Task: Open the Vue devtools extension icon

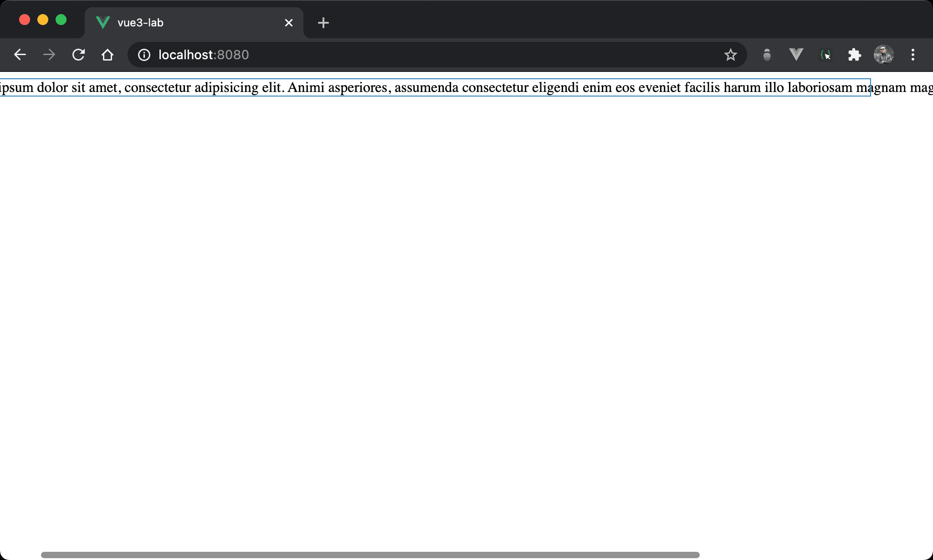Action: pos(796,55)
